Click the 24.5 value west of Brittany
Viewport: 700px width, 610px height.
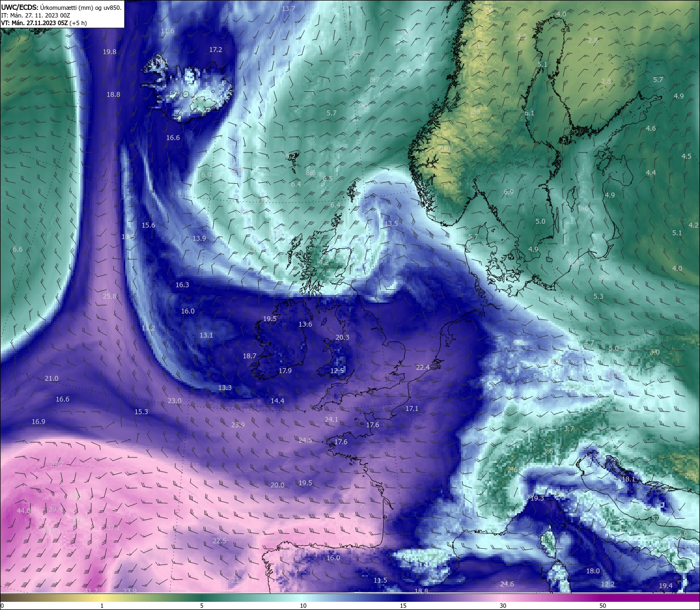pos(305,440)
